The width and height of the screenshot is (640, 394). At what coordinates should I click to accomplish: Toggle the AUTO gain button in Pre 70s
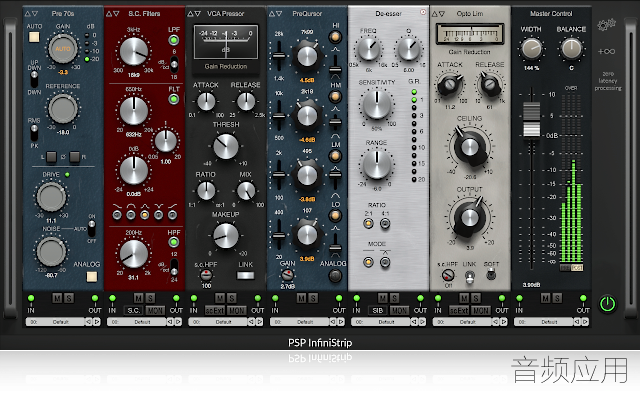tap(34, 37)
